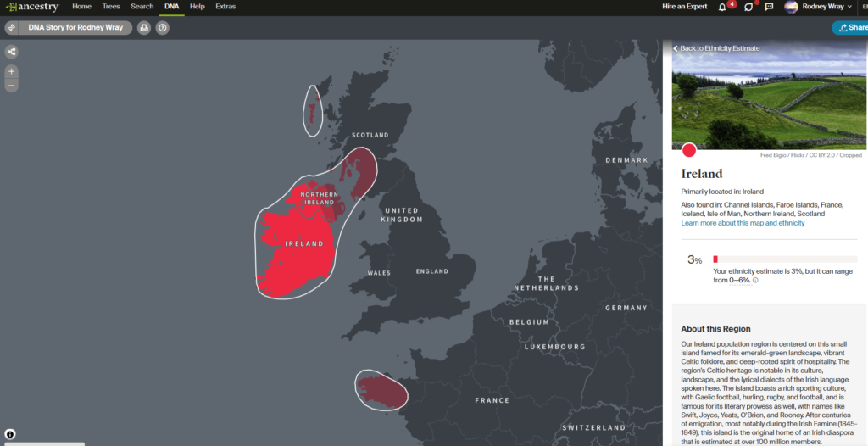Click the print icon beside DNA Story

[x=143, y=28]
